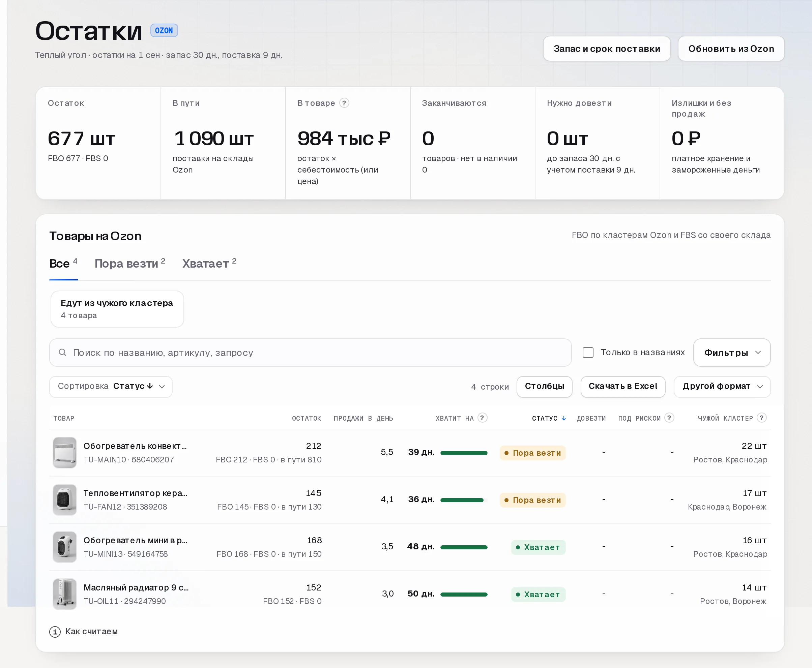The width and height of the screenshot is (812, 668).
Task: Click the sort arrow on the Статус column
Action: (564, 418)
